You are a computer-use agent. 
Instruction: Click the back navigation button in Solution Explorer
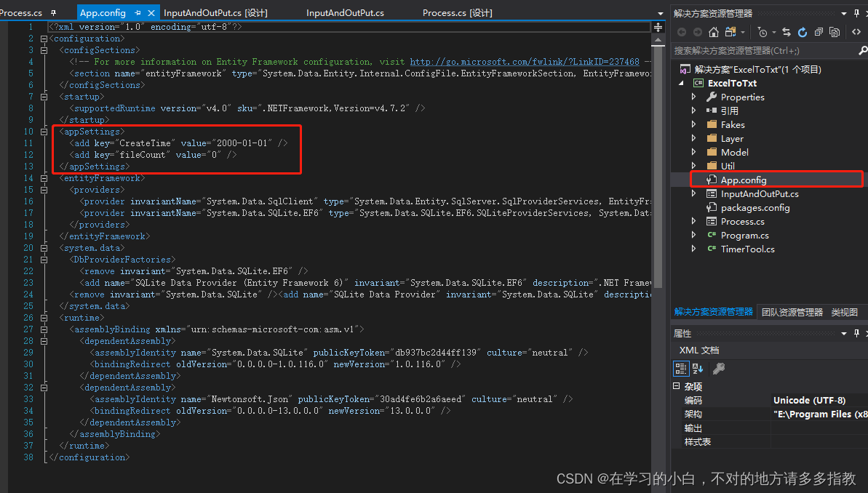point(682,31)
